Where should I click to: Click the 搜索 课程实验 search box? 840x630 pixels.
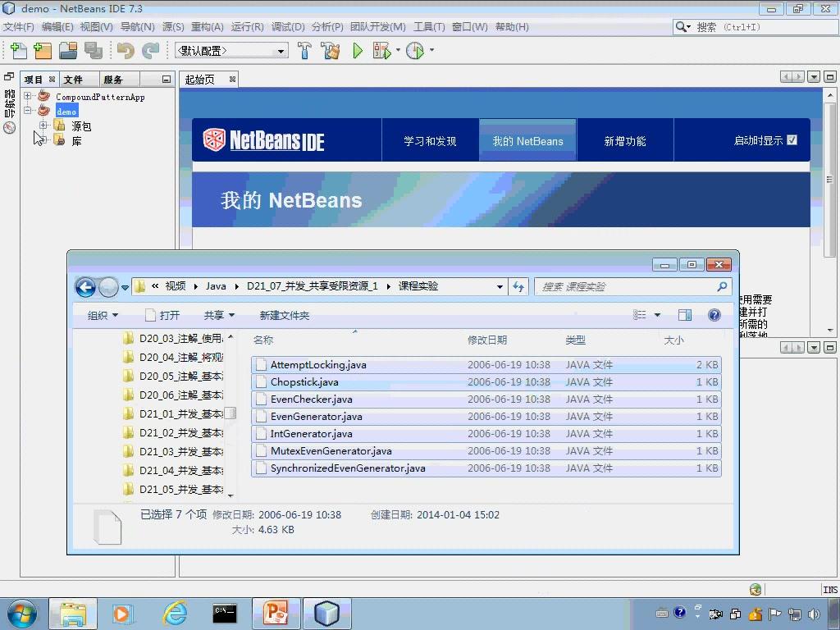coord(632,286)
